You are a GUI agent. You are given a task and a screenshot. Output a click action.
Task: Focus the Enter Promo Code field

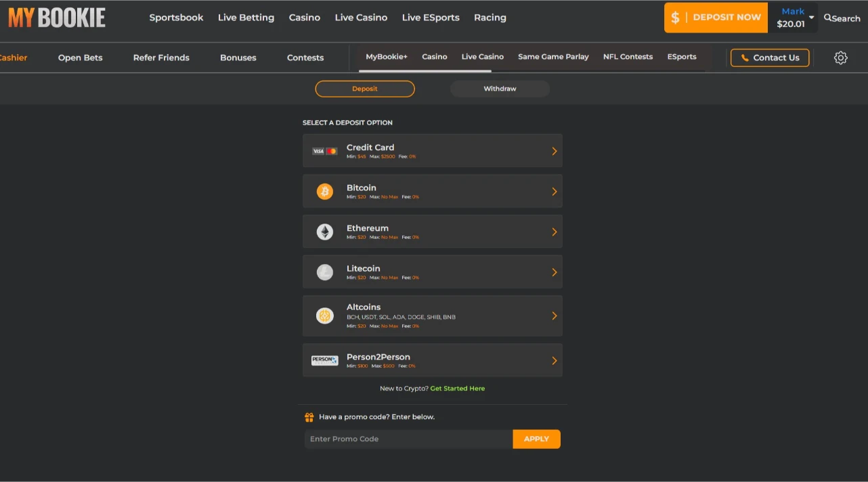point(409,439)
